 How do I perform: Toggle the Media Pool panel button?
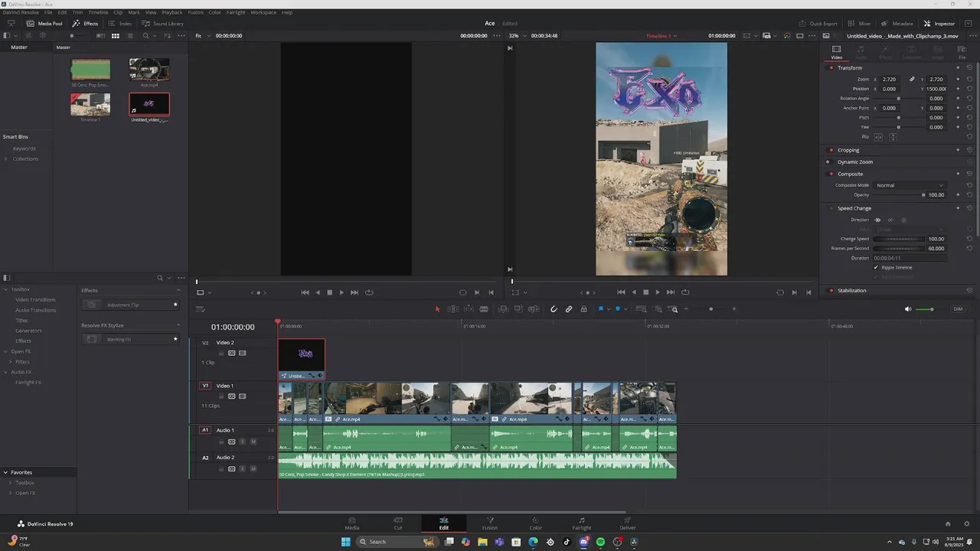pyautogui.click(x=45, y=24)
